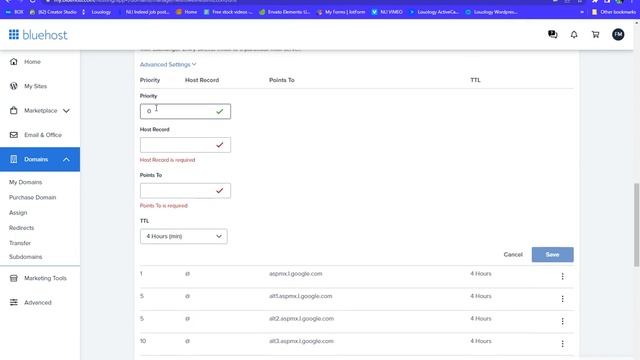
Task: Focus the Host Record input field
Action: click(185, 145)
